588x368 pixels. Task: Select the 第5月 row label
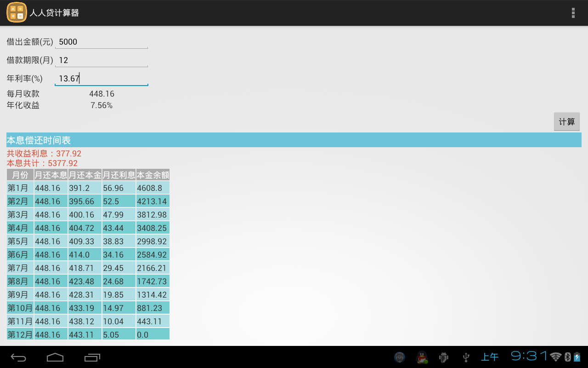20,241
